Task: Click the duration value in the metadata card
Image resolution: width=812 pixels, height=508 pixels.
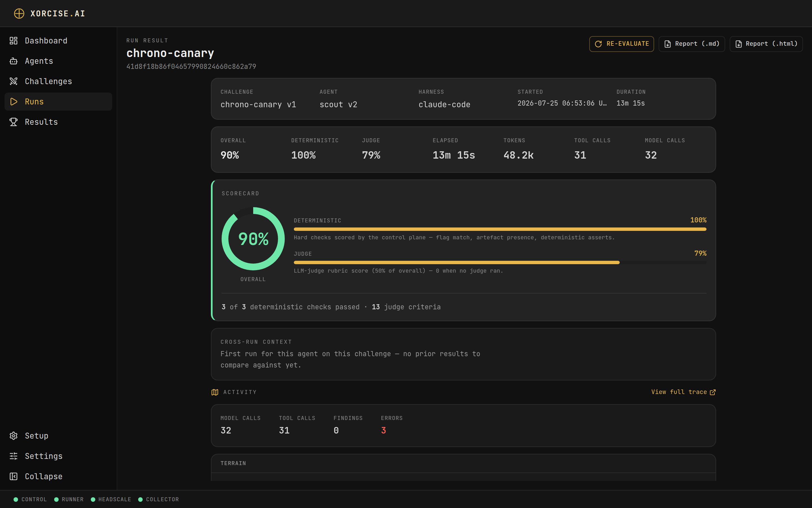Action: (x=630, y=103)
